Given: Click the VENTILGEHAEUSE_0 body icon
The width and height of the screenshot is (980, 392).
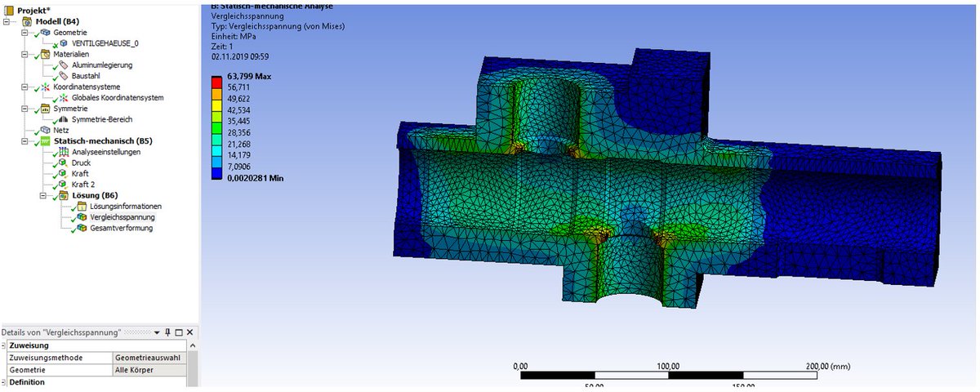Looking at the screenshot, I should (x=65, y=42).
